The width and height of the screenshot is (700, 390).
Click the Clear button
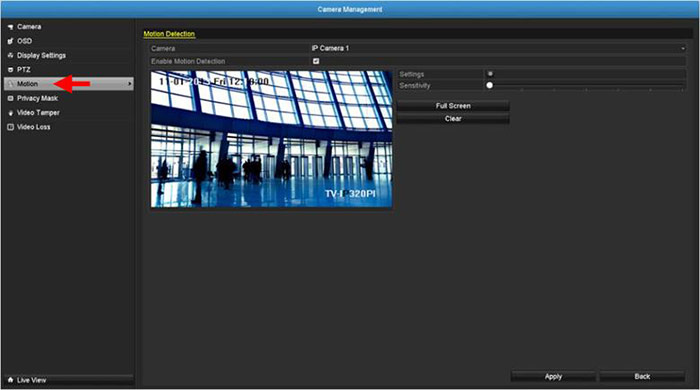coord(453,119)
